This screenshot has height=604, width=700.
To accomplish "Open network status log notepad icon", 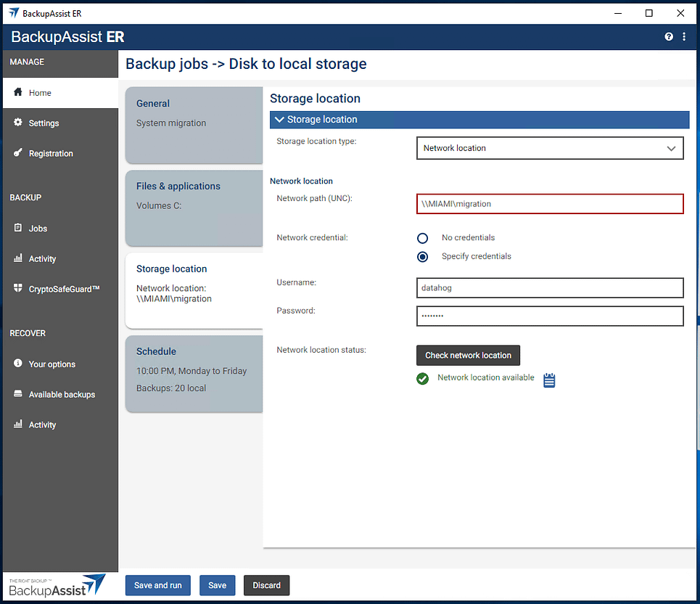I will (x=549, y=380).
